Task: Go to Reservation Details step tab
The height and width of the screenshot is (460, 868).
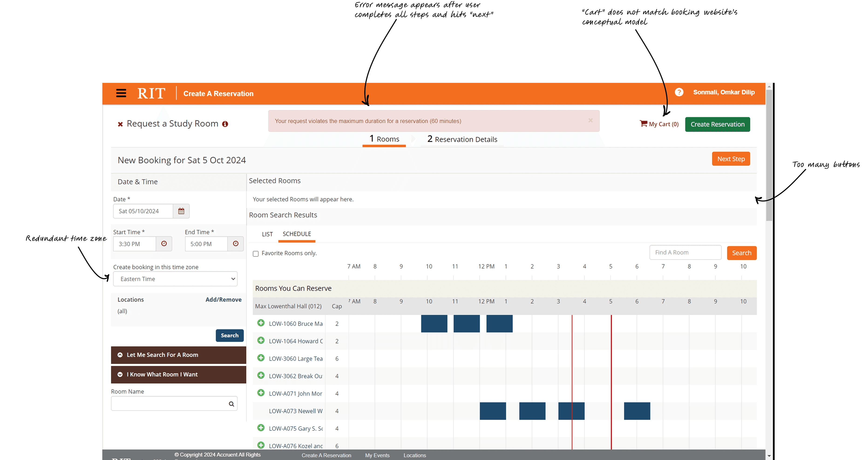Action: click(x=462, y=139)
